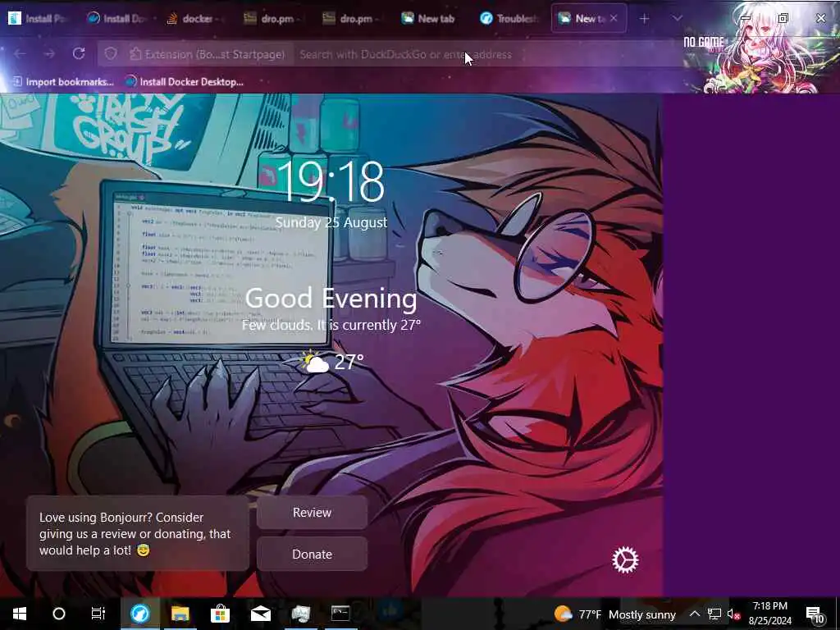Screen dimensions: 840x630
Task: Switch to the first Install P tab
Action: 39,18
